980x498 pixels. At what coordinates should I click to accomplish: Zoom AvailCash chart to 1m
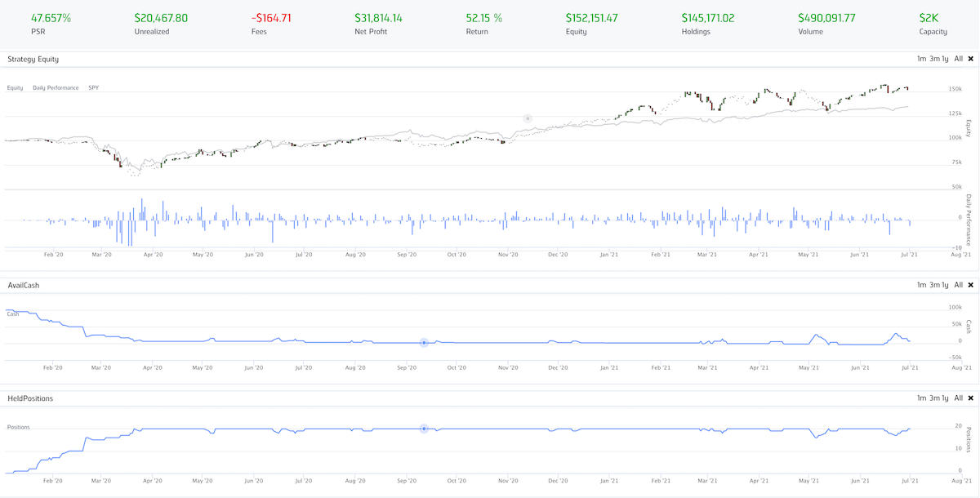click(921, 285)
